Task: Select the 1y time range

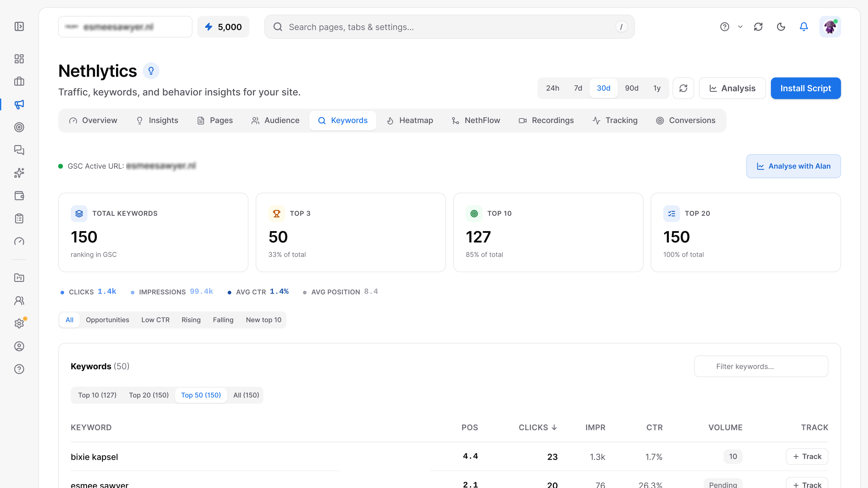Action: pyautogui.click(x=657, y=88)
